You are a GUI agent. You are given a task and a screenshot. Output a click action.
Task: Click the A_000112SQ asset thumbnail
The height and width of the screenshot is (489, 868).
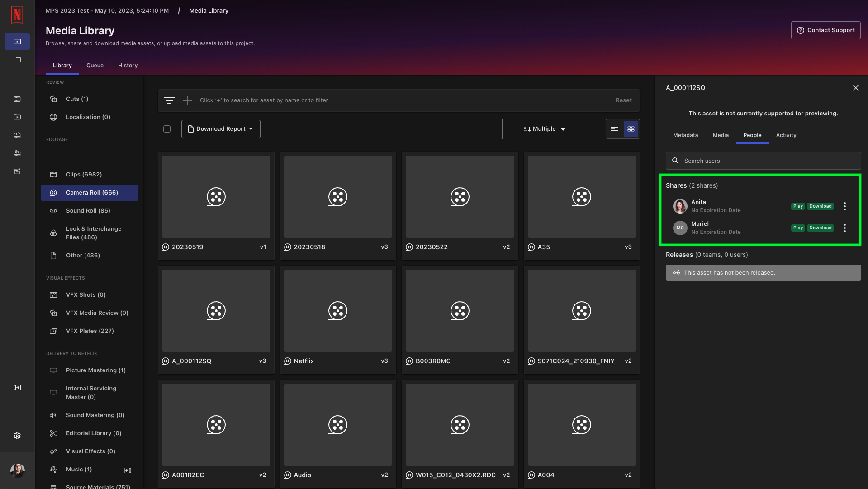[216, 311]
